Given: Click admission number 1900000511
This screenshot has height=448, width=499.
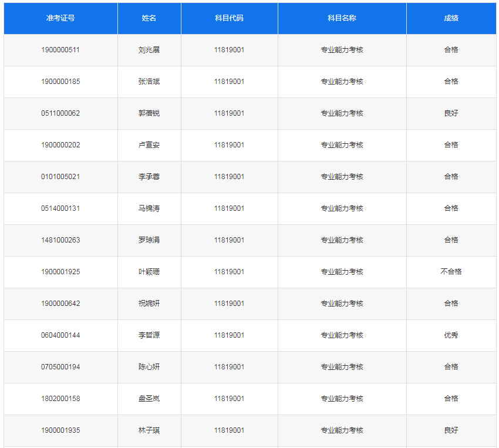Looking at the screenshot, I should tap(60, 50).
